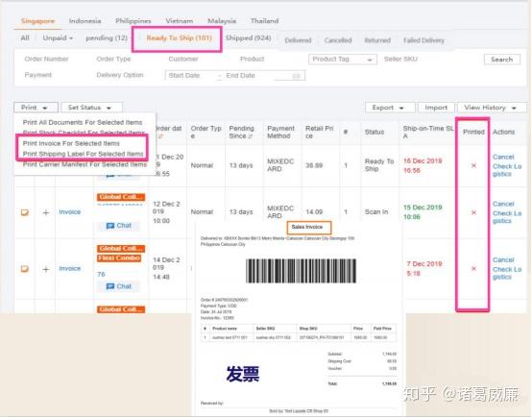Click the note icon beside the 14 Dec order
Image resolution: width=532 pixels, height=417 pixels.
coord(24,269)
